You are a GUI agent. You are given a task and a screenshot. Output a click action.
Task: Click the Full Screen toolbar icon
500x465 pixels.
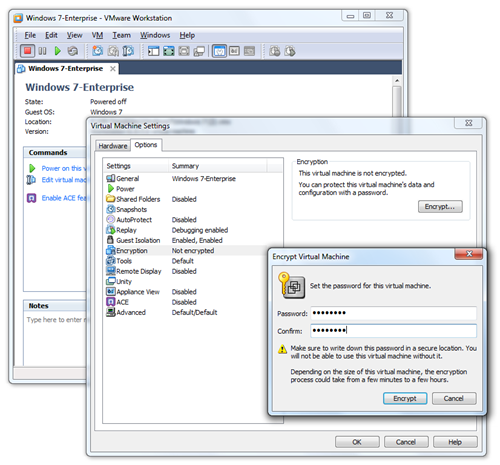point(169,51)
